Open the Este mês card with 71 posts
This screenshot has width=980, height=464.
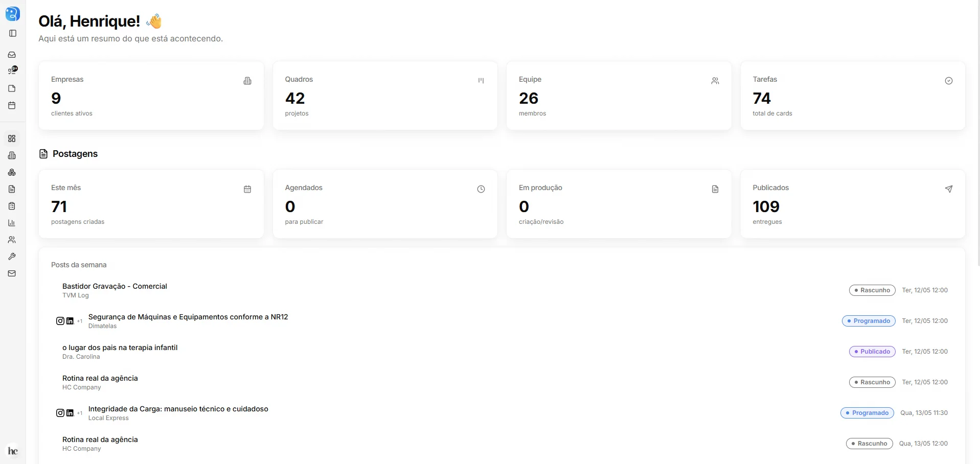[151, 204]
